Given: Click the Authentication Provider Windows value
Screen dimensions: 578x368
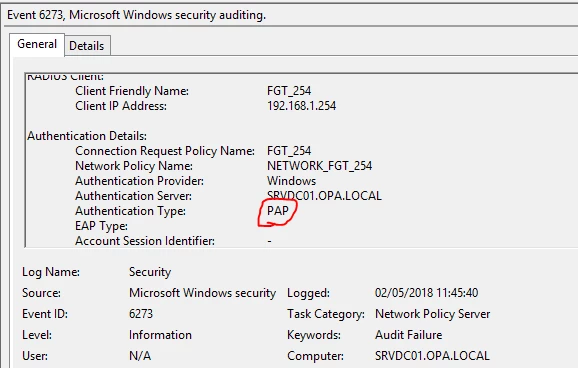Looking at the screenshot, I should [291, 181].
